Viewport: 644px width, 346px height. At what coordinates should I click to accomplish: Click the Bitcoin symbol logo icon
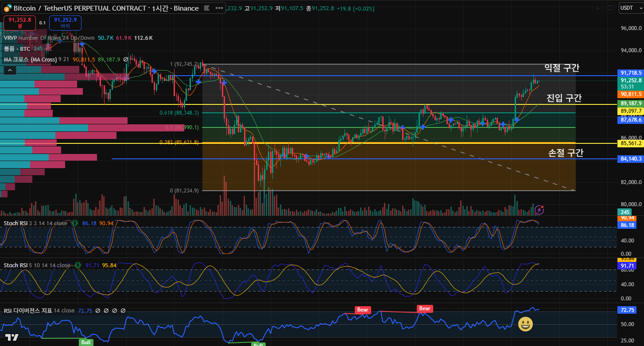pyautogui.click(x=8, y=8)
